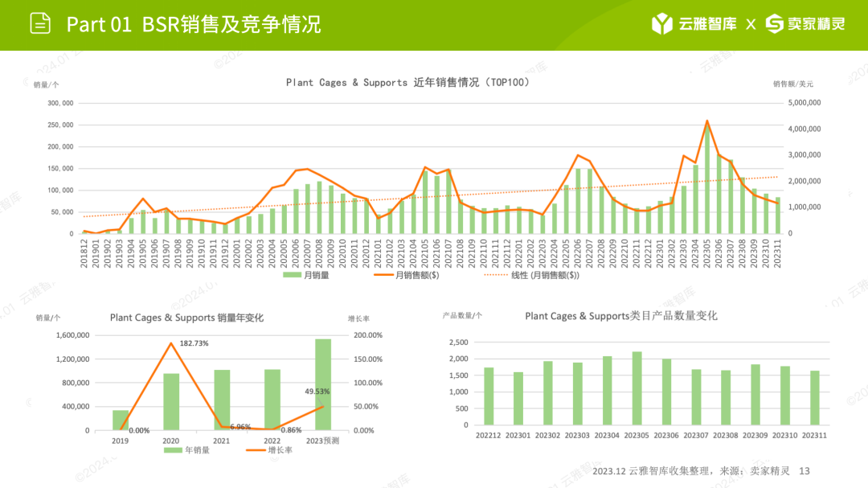Screen dimensions: 868x488
Task: Click the 2022 label under the yearly chart
Action: 272,441
